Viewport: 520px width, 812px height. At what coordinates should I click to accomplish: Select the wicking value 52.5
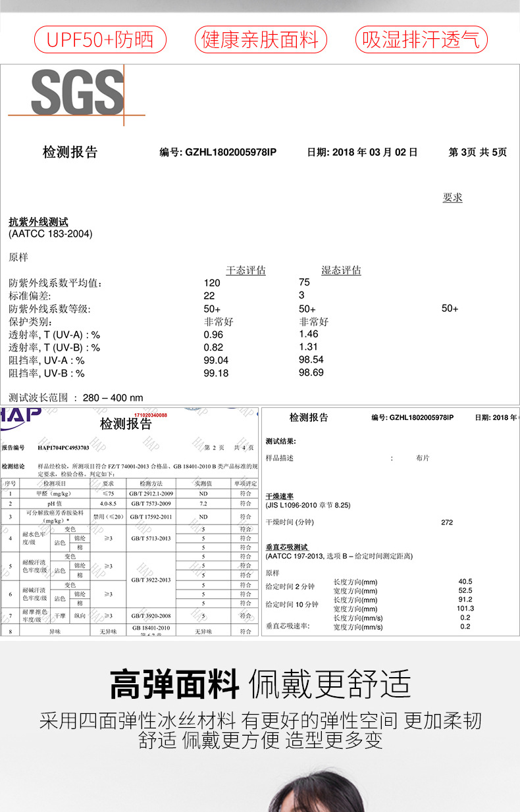coord(465,590)
